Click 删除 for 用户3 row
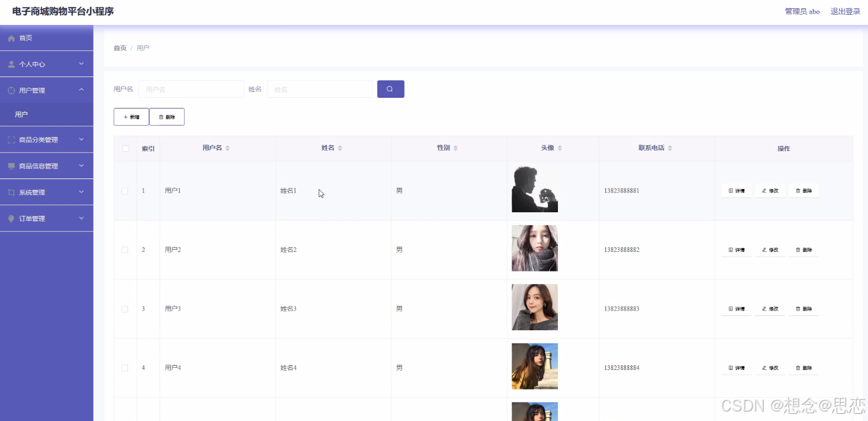The height and width of the screenshot is (421, 868). [804, 309]
